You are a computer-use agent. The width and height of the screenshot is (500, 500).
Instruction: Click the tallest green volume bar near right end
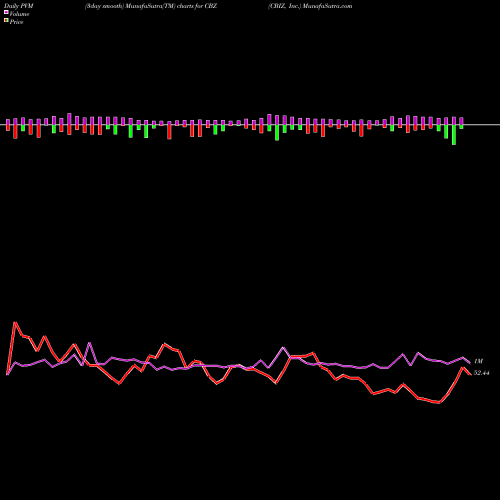click(x=454, y=135)
